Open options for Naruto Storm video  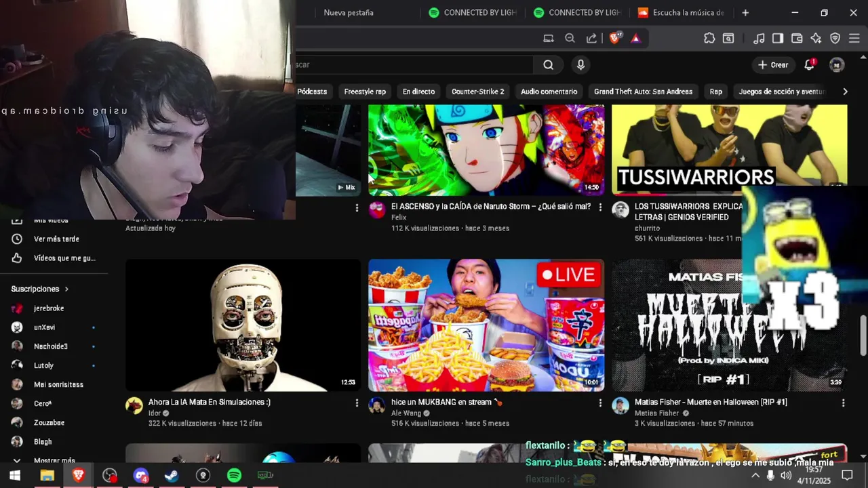pos(600,207)
